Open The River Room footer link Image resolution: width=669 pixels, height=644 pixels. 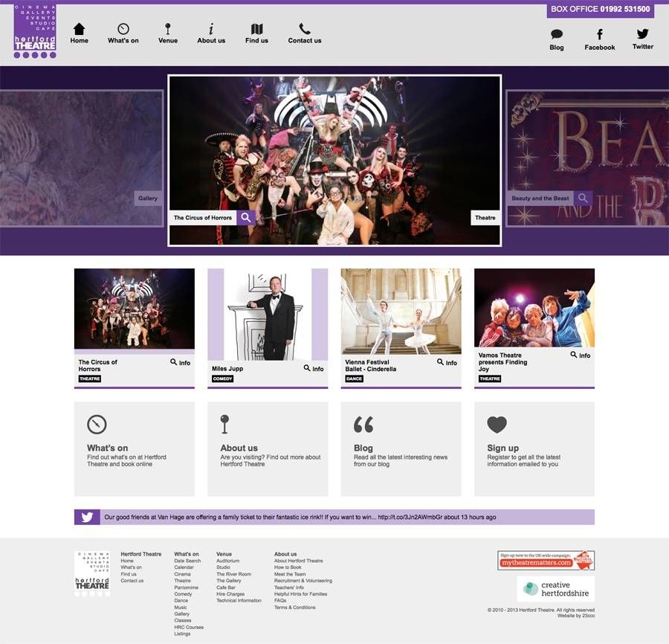pos(234,574)
